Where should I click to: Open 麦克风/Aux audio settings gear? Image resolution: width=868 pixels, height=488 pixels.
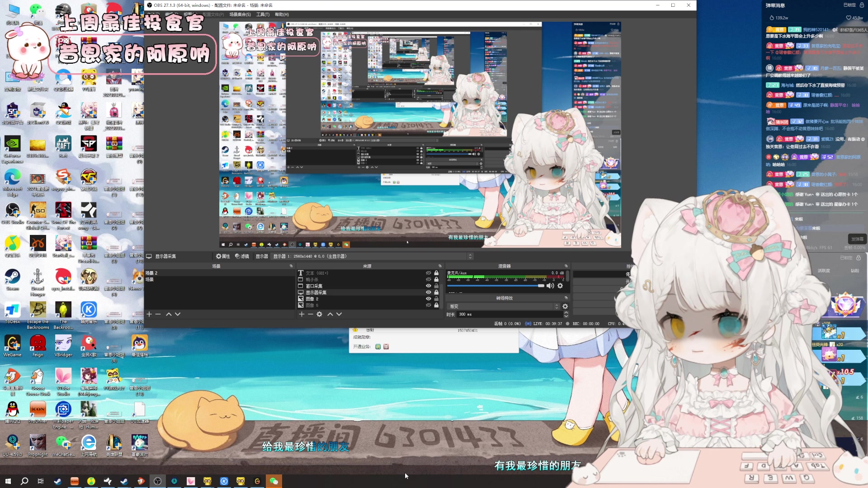[560, 286]
